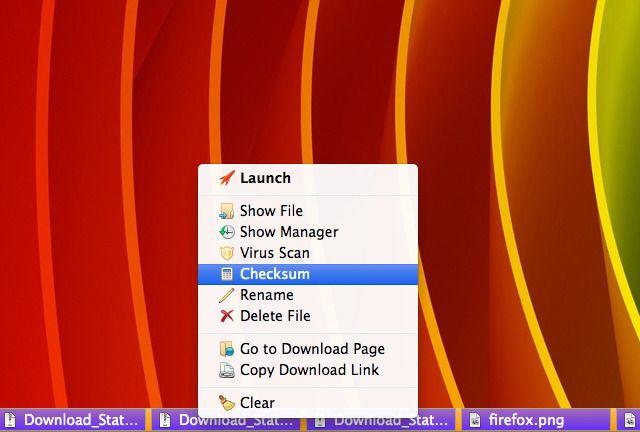Click the partially visible rightmost download item

628,420
